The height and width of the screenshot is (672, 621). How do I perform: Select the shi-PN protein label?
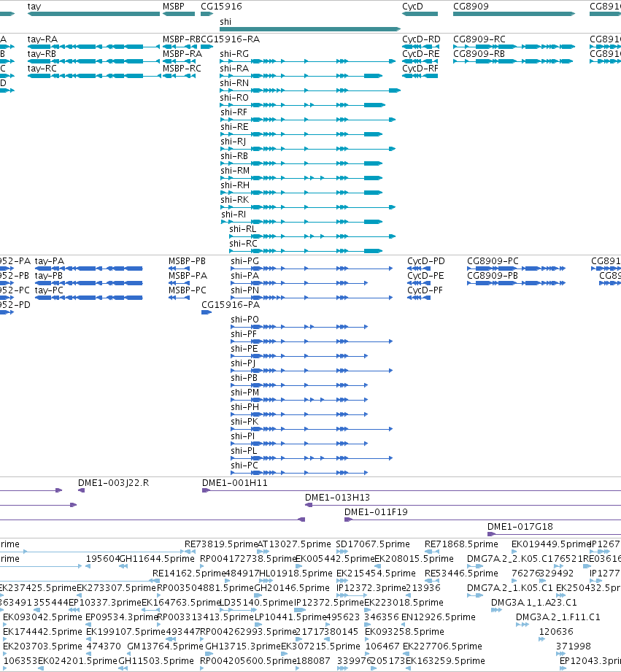pos(245,290)
